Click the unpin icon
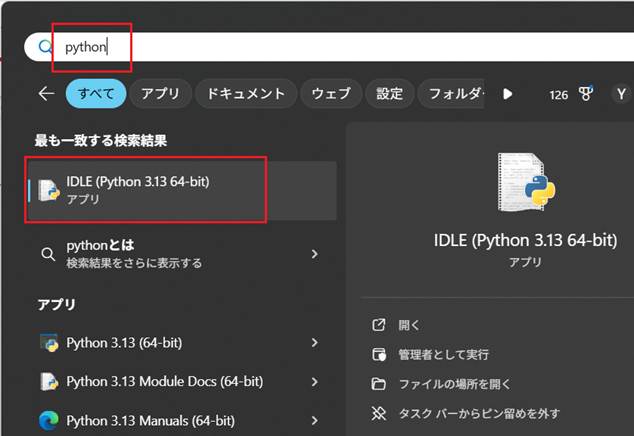Screen dimensions: 634x436 [379, 413]
